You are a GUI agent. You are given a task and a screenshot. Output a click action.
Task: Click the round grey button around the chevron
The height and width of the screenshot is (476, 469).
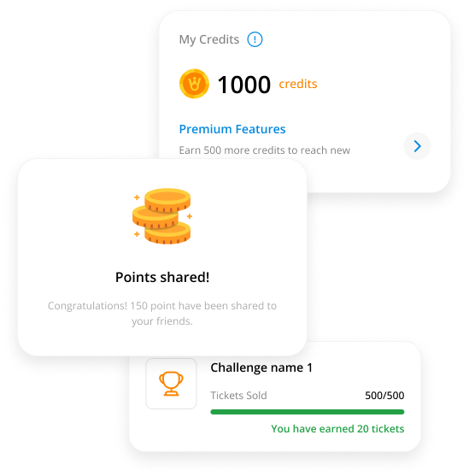[417, 146]
